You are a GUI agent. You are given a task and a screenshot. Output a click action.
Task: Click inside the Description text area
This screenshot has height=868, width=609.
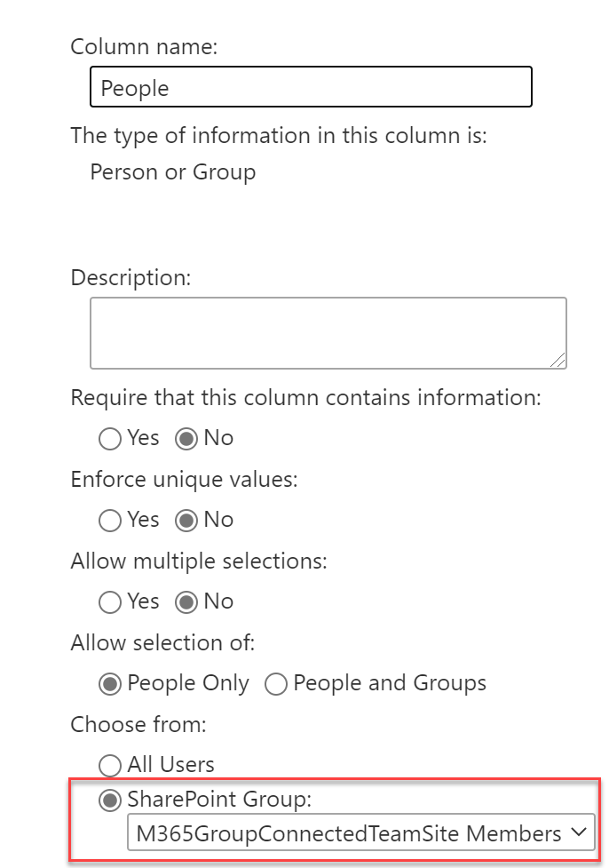[x=327, y=332]
